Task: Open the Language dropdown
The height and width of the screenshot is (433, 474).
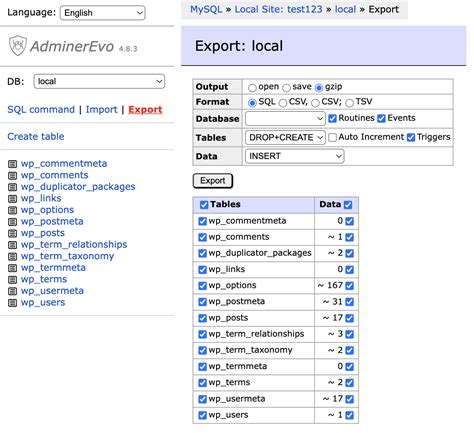Action: pos(102,13)
